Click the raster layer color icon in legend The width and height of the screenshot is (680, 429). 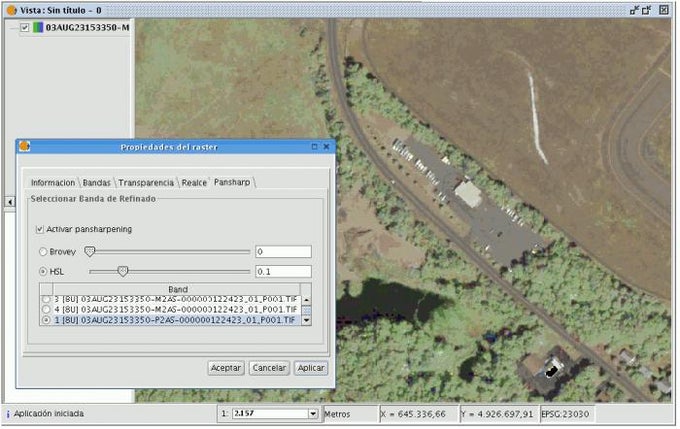[38, 28]
